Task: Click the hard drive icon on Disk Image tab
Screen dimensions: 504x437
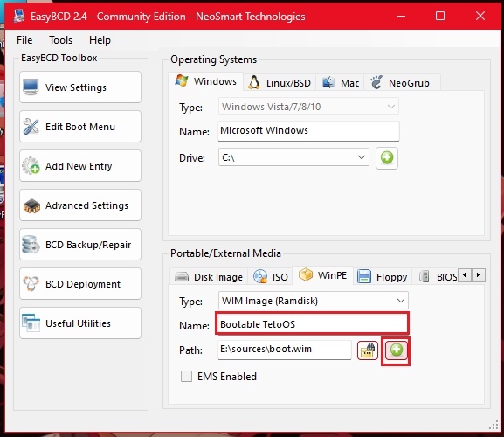Action: click(182, 277)
